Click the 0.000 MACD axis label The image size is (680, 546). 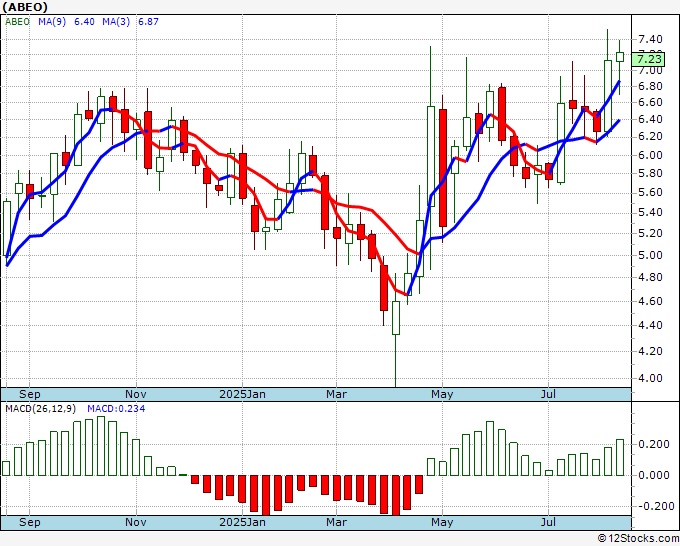(x=654, y=475)
